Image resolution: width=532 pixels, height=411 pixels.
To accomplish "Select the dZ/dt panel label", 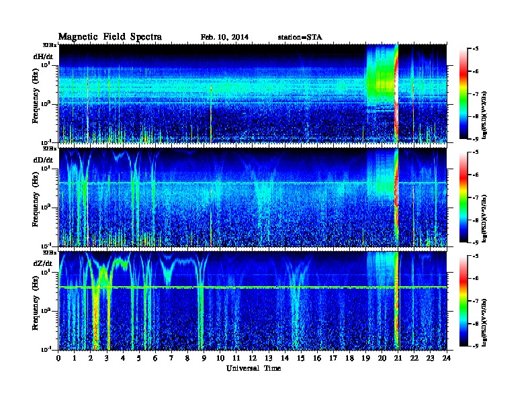I will [43, 263].
